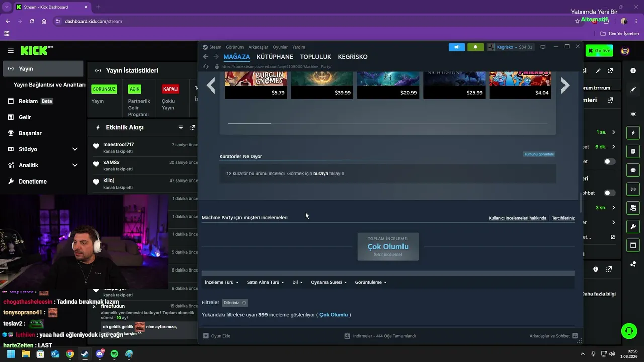This screenshot has height=362, width=644.
Task: Click Steam page vertical scrollbar
Action: (x=580, y=202)
